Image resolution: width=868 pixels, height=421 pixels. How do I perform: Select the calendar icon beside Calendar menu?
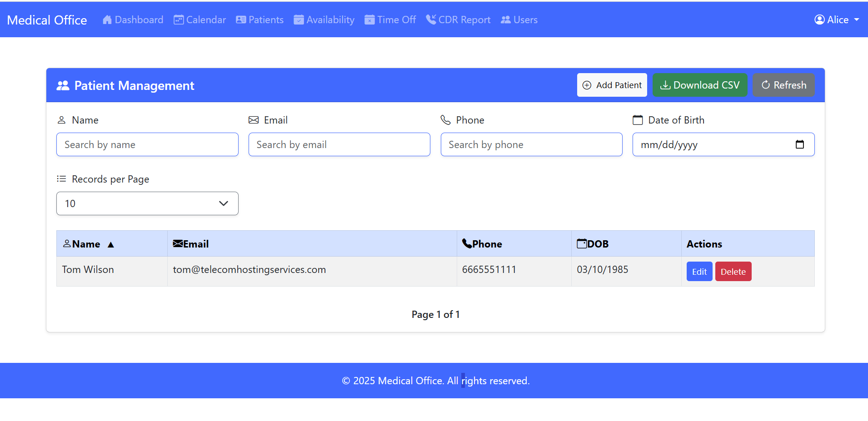click(178, 20)
